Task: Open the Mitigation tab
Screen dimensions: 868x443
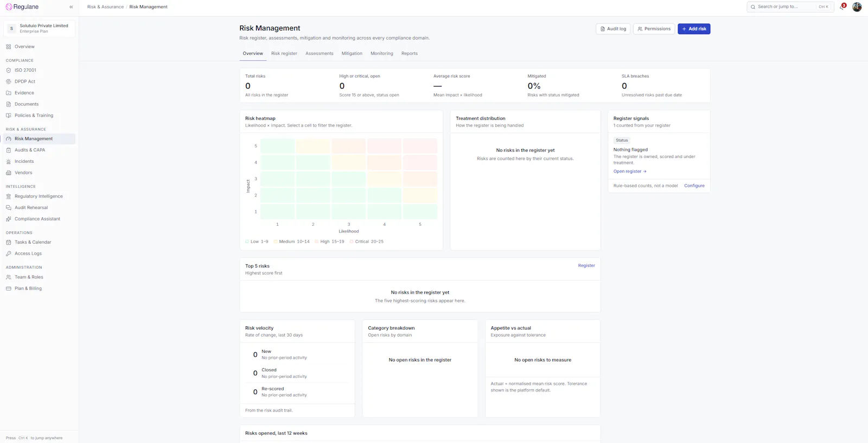Action: click(x=352, y=53)
